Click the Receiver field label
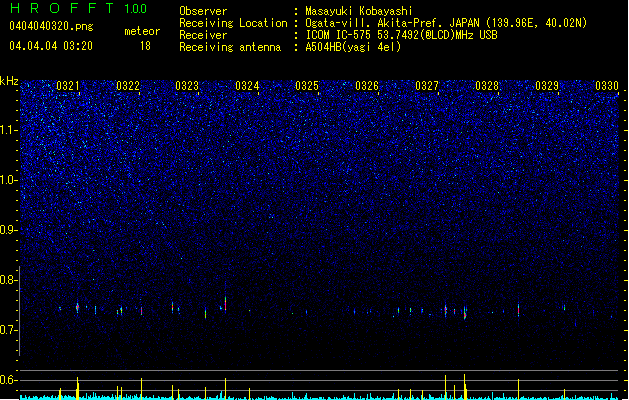 (203, 35)
